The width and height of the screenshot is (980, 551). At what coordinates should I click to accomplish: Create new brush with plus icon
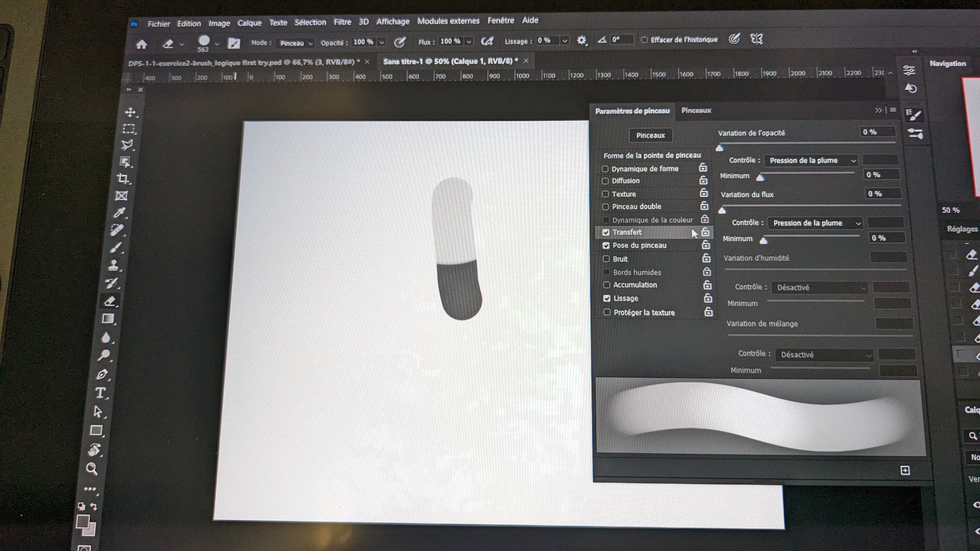pyautogui.click(x=905, y=470)
